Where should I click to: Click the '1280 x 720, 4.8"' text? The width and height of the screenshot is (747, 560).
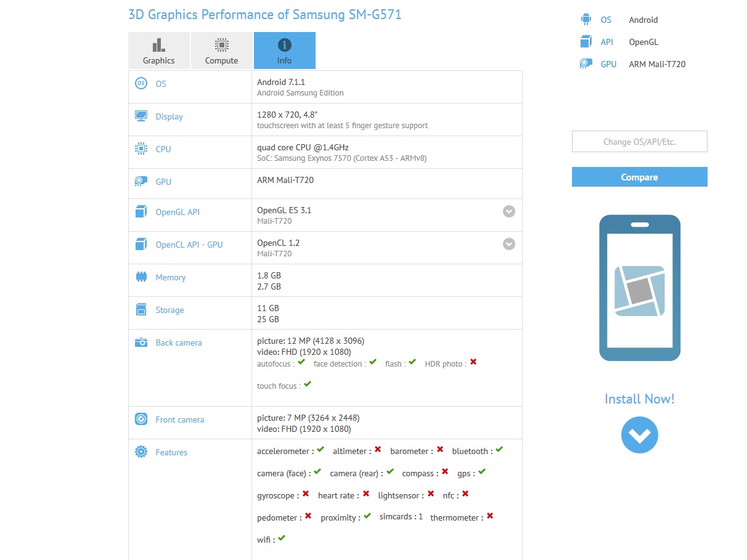(287, 115)
